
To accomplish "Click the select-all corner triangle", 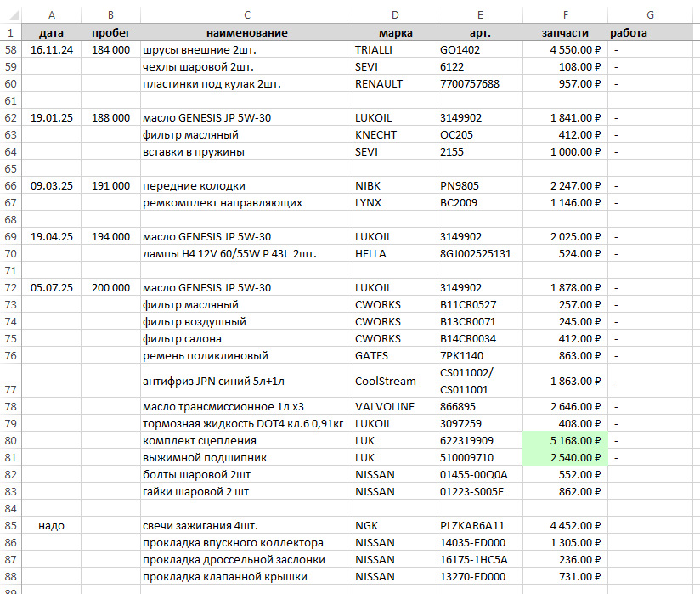I will 14,15.
